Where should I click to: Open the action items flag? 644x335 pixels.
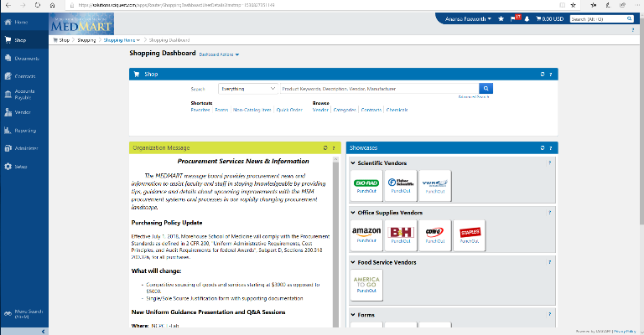pyautogui.click(x=515, y=18)
